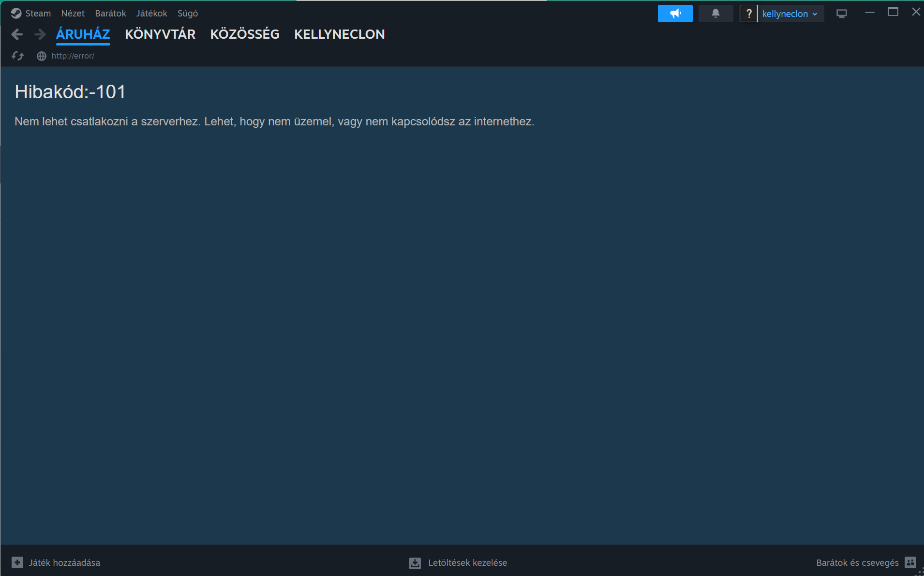The width and height of the screenshot is (924, 576).
Task: Switch to the KÖZÖSSÉG tab
Action: pos(245,34)
